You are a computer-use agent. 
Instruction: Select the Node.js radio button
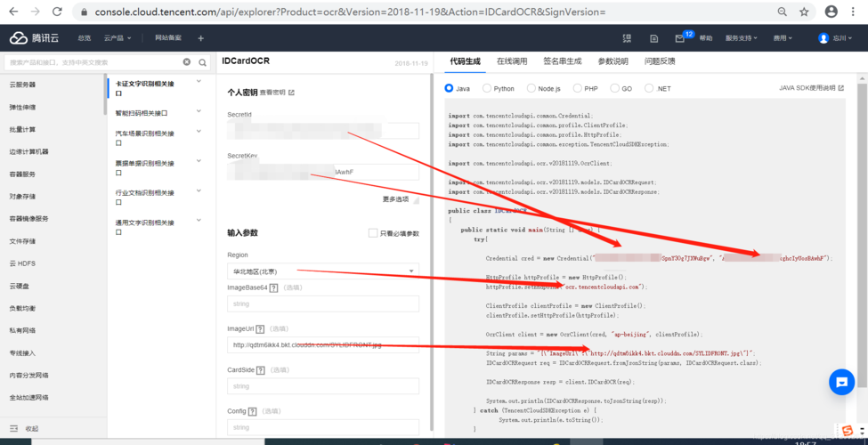(531, 88)
